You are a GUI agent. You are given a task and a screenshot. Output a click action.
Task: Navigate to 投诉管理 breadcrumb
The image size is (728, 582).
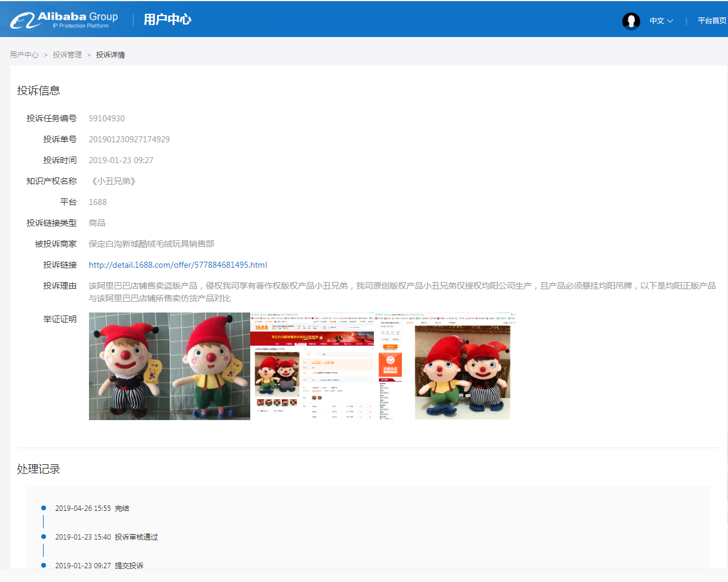tap(67, 54)
